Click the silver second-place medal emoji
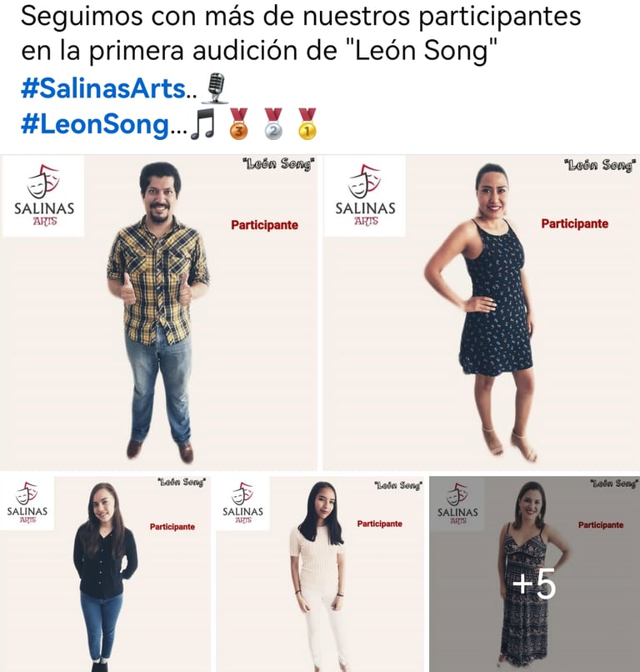Screen dimensions: 640x672 (273, 124)
